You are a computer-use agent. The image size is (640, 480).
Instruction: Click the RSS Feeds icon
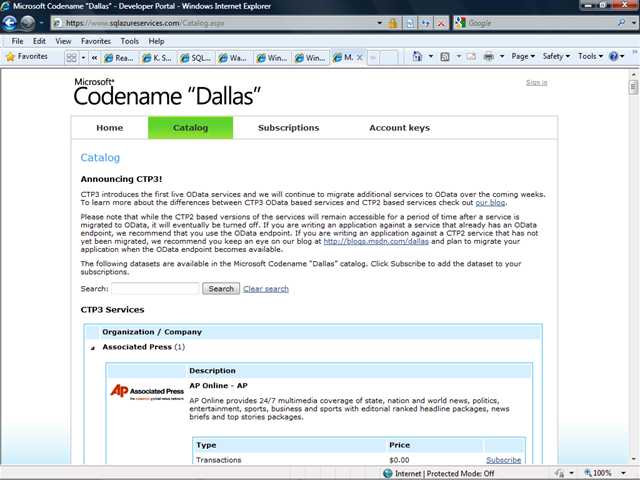445,56
